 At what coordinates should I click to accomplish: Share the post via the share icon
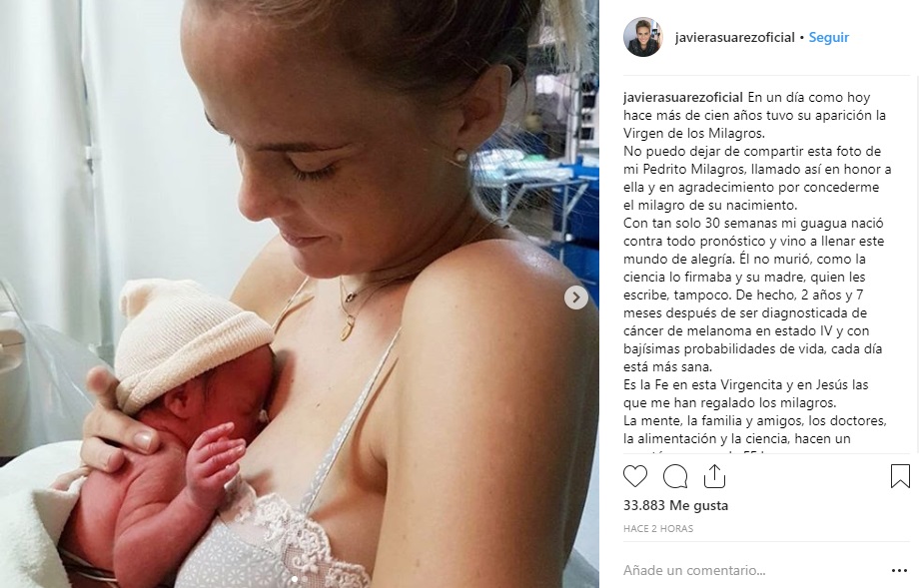714,476
